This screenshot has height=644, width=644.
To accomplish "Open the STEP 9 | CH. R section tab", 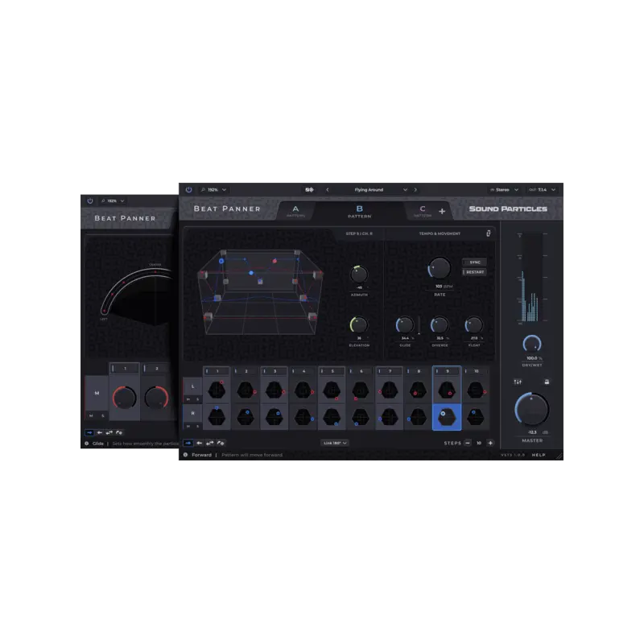I will point(359,233).
